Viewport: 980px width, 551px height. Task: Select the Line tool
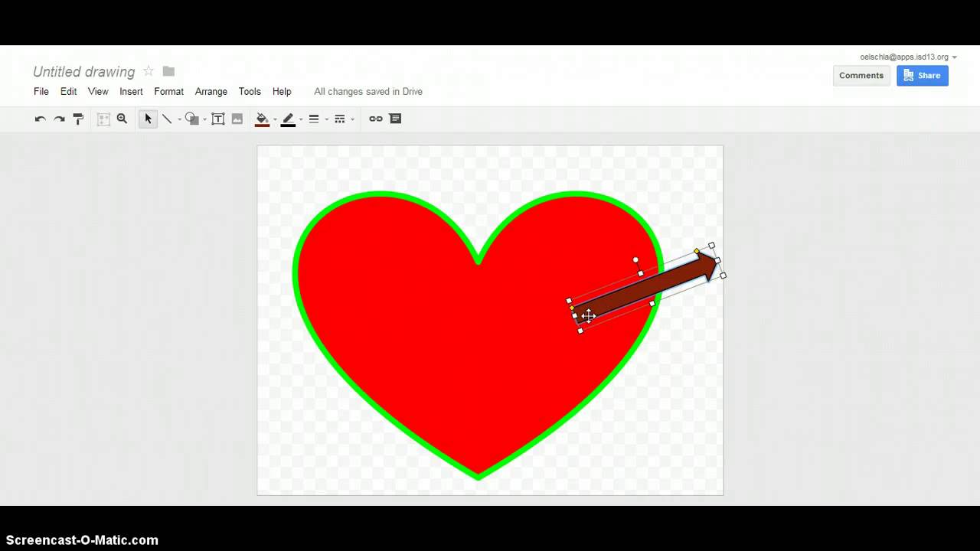click(168, 119)
